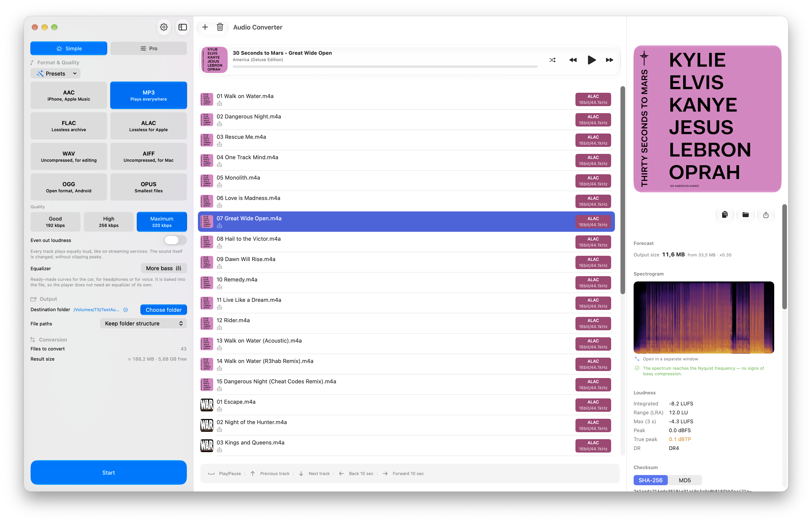Select 14 Walk on Water (R3hab Remix).m4a
The width and height of the screenshot is (812, 523).
(x=406, y=364)
